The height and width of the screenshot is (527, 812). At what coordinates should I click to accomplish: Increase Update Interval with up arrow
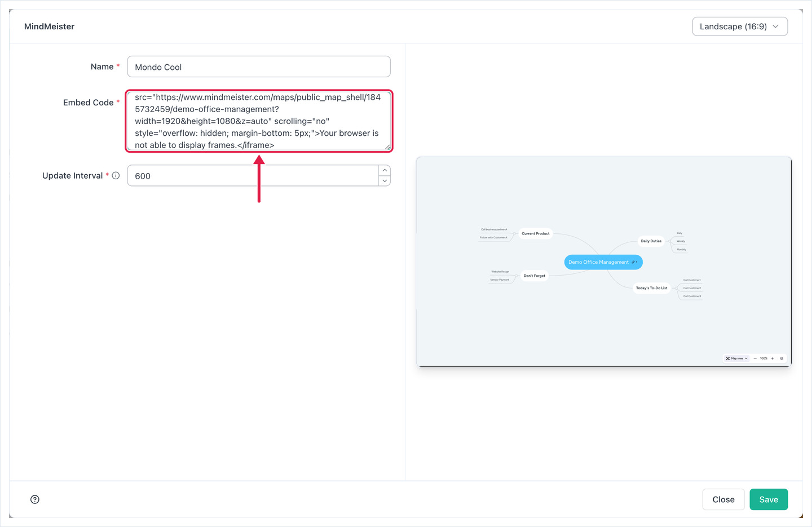tap(385, 170)
